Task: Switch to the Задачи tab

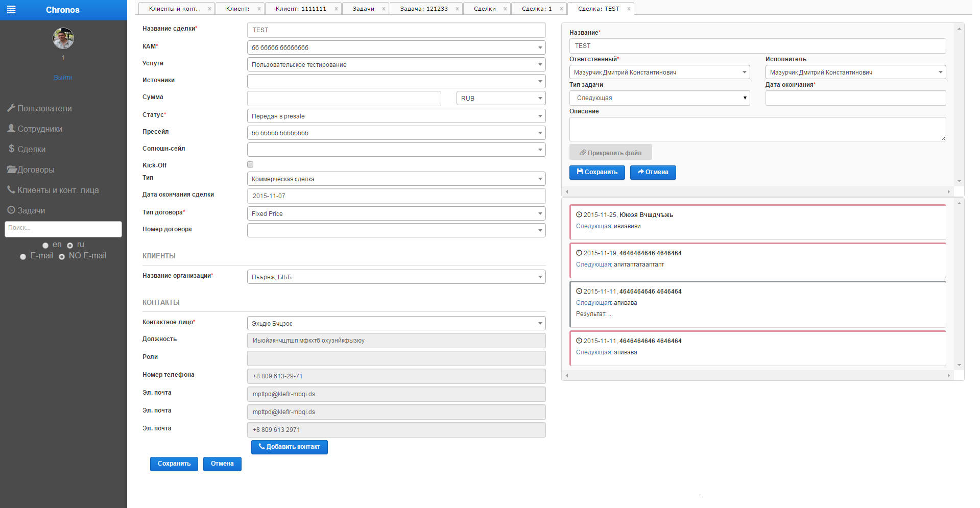Action: click(363, 9)
